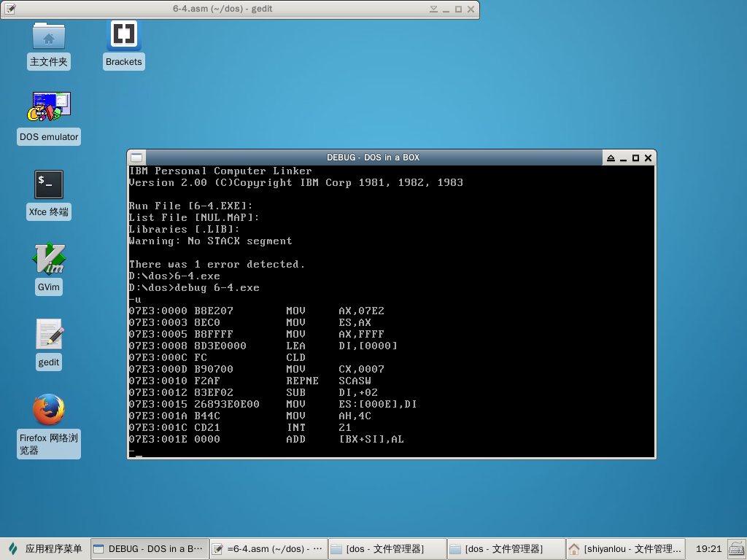Screen dimensions: 747x560
Task: Open the gedit window menu icon in its title bar
Action: pyautogui.click(x=10, y=9)
